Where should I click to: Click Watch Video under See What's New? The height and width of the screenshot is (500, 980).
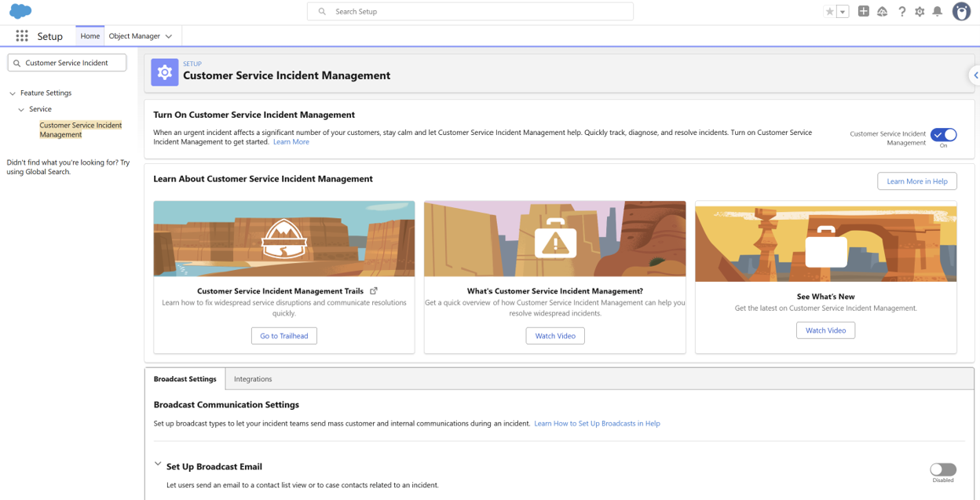click(x=826, y=330)
